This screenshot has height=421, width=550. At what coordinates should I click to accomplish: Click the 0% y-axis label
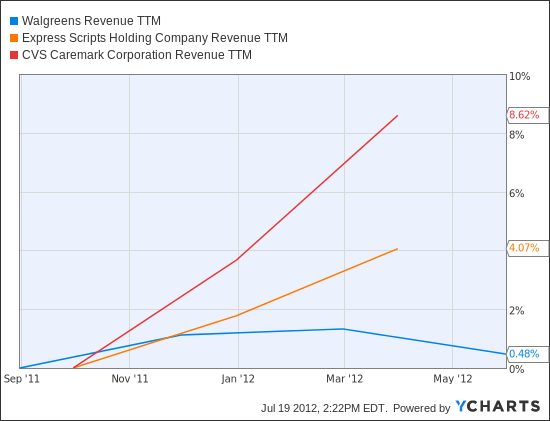[x=517, y=369]
